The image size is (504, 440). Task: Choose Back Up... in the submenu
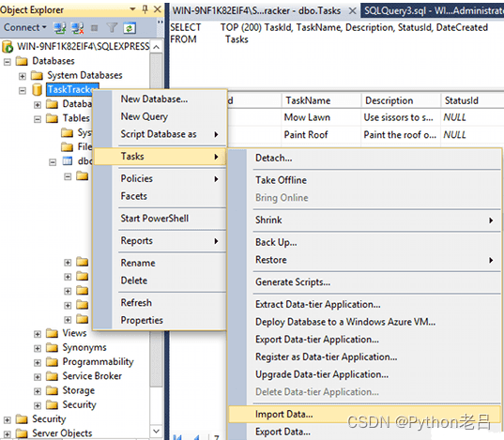pos(276,242)
